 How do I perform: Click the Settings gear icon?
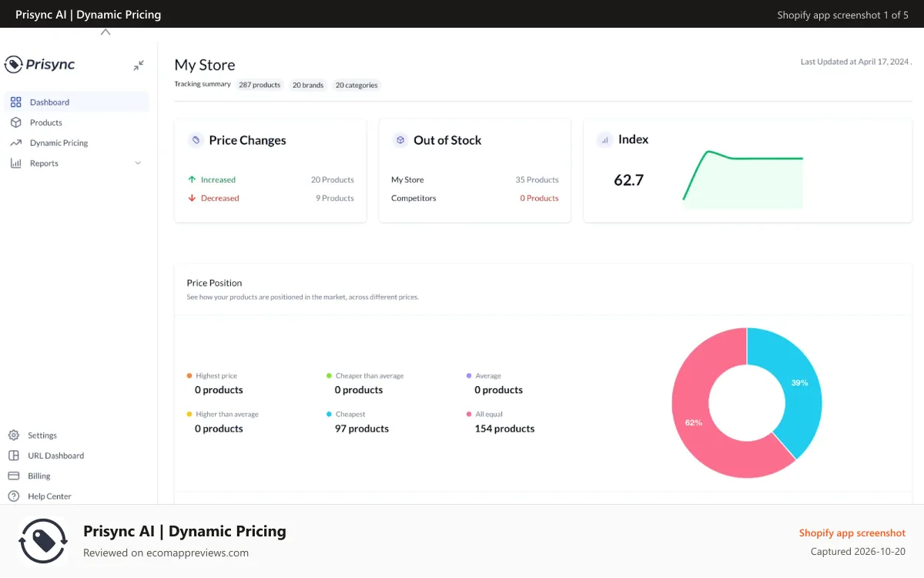[x=13, y=435]
